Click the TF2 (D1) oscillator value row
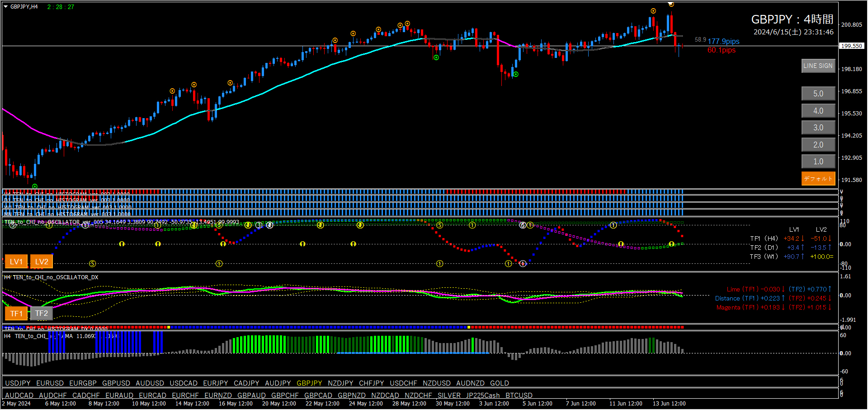 791,248
